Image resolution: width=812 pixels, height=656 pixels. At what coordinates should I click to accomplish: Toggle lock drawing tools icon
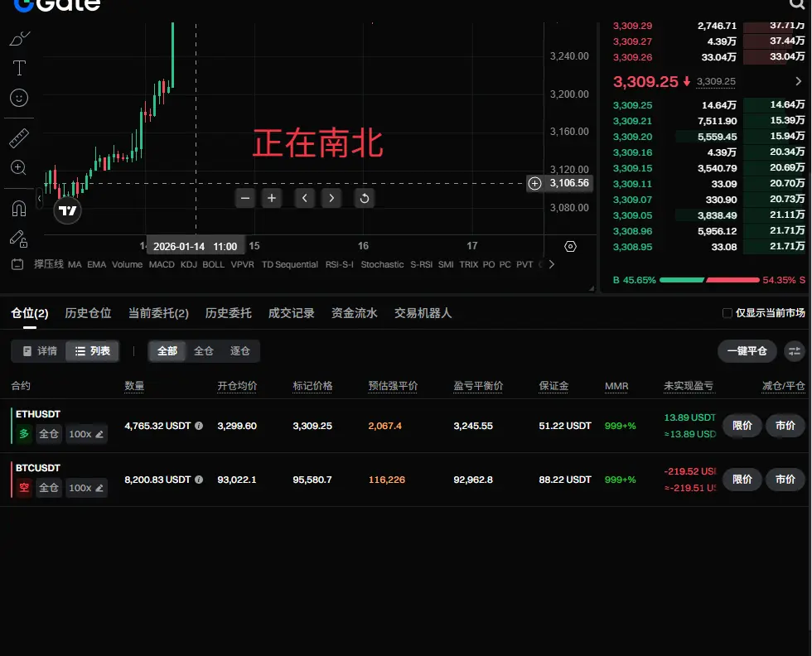coord(18,239)
